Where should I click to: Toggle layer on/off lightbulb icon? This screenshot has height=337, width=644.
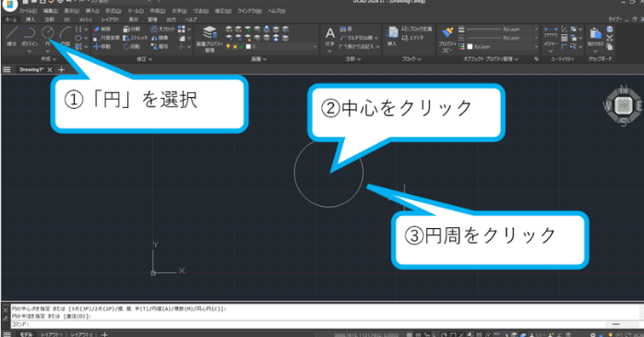click(229, 47)
